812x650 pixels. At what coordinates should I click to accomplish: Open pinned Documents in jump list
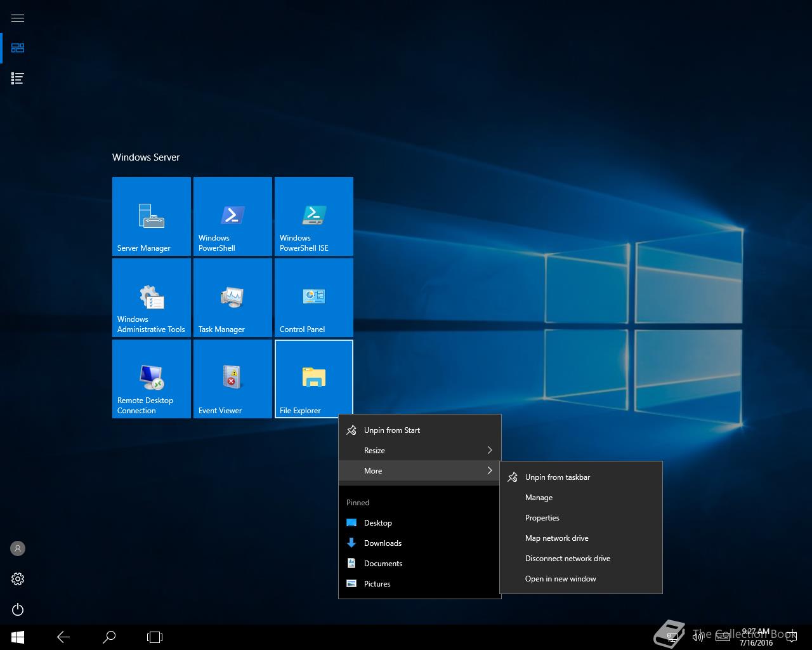pos(420,564)
